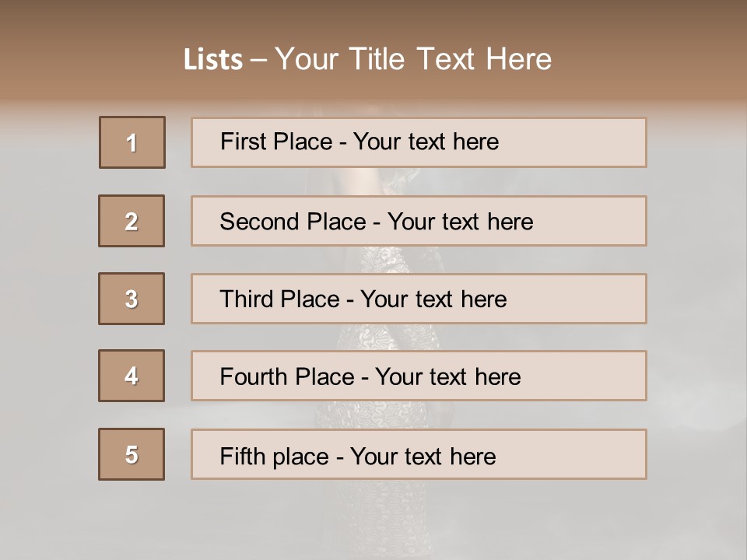Click the words Second Place

[x=293, y=222]
